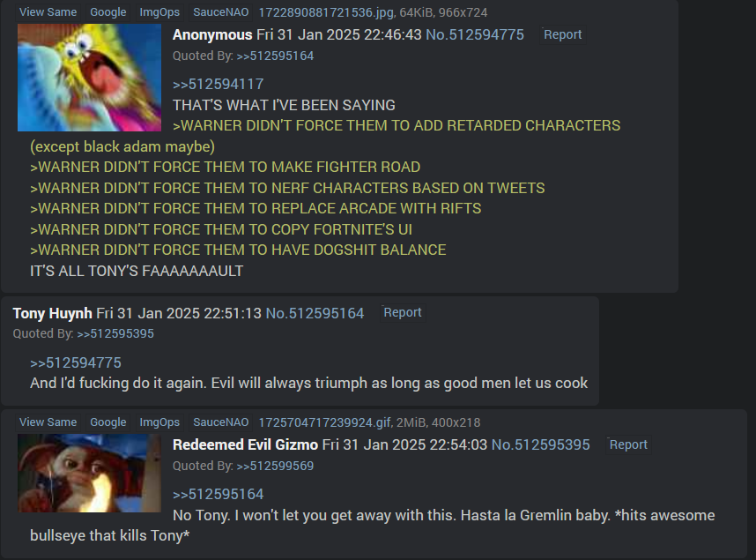Open post number No.512595395
756x560 pixels.
click(x=540, y=444)
